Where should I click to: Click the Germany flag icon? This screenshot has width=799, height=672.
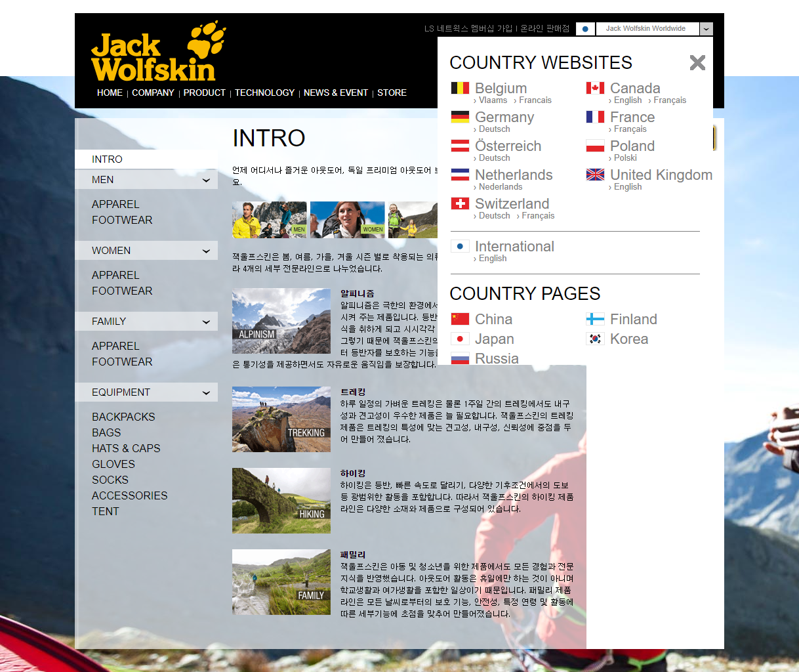coord(460,117)
